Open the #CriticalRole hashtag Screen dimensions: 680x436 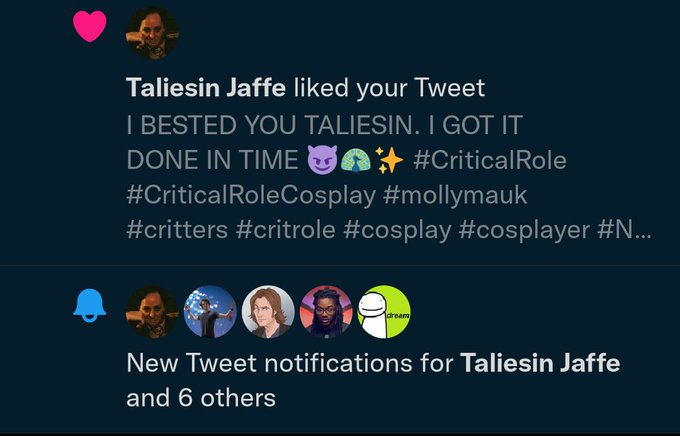tap(490, 160)
